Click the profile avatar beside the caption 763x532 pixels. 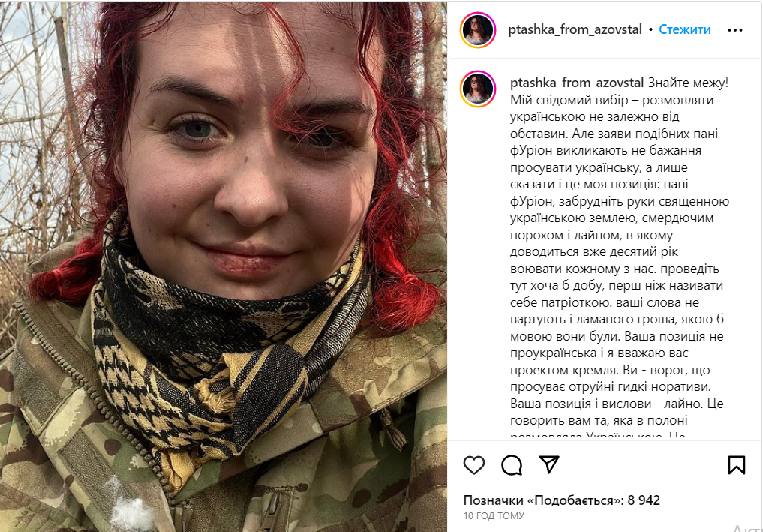(x=478, y=89)
